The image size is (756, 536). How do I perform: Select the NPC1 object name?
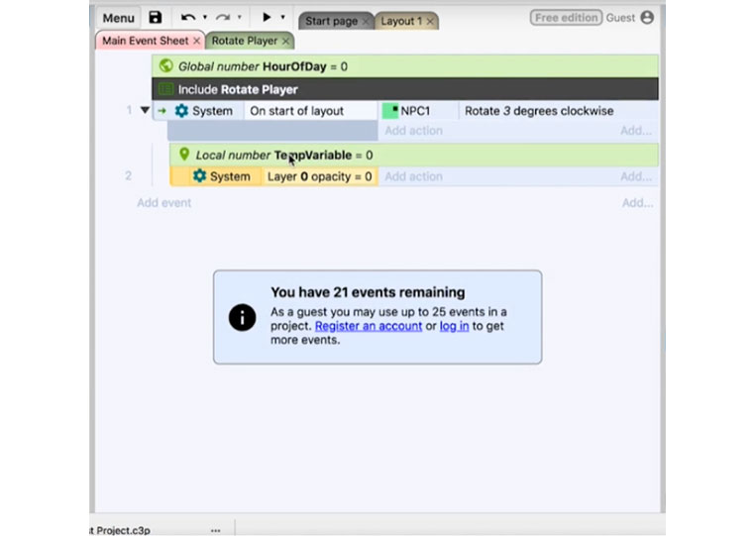[x=415, y=111]
